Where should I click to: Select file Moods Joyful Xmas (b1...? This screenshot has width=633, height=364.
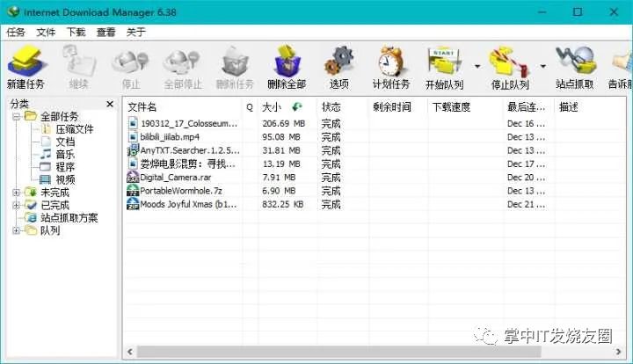pos(188,204)
